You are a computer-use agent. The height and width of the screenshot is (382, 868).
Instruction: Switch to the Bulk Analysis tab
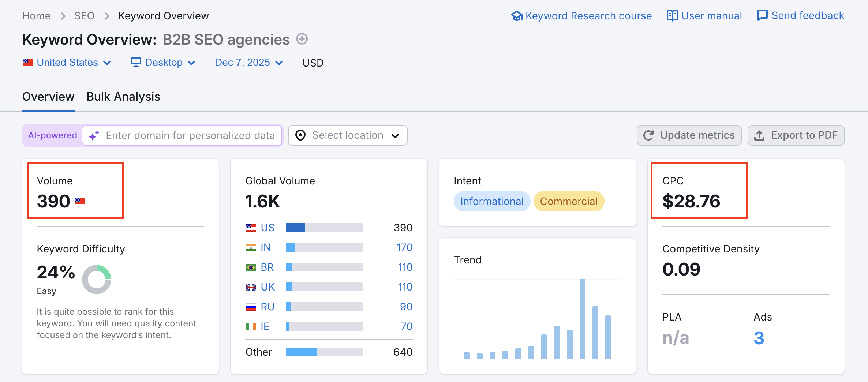[x=123, y=97]
